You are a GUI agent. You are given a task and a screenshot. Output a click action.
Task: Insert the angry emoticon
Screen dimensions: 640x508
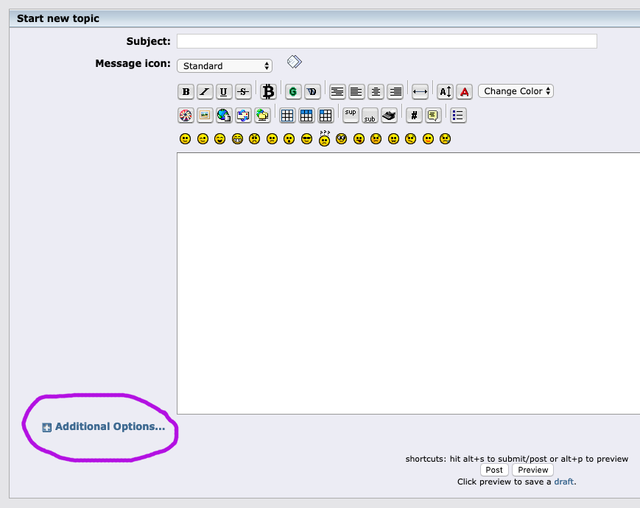255,139
